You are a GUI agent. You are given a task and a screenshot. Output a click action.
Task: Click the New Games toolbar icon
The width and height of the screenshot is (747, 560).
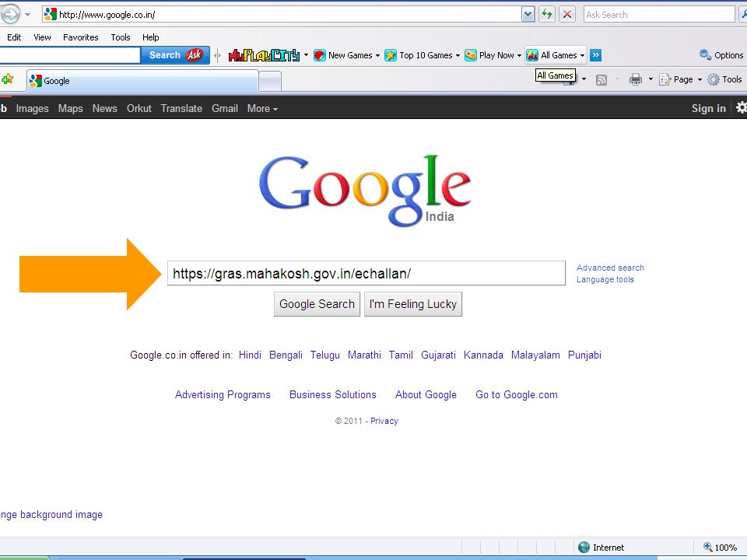320,55
